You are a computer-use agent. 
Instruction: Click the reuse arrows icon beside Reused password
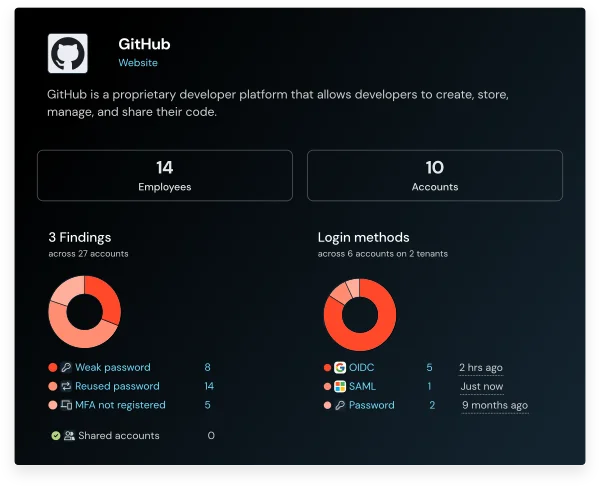66,386
